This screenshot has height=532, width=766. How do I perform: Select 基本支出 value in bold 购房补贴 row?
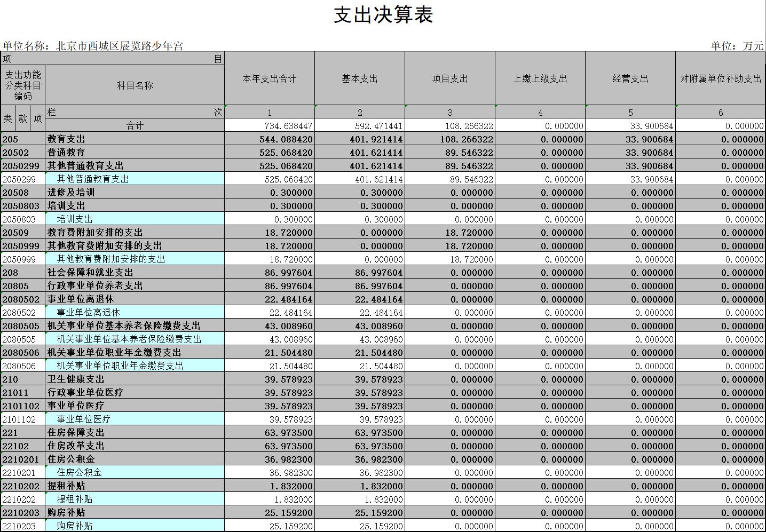pyautogui.click(x=360, y=513)
